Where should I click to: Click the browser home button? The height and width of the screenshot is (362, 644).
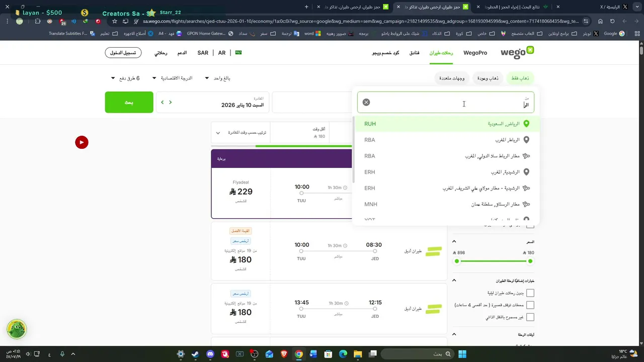[x=600, y=21]
